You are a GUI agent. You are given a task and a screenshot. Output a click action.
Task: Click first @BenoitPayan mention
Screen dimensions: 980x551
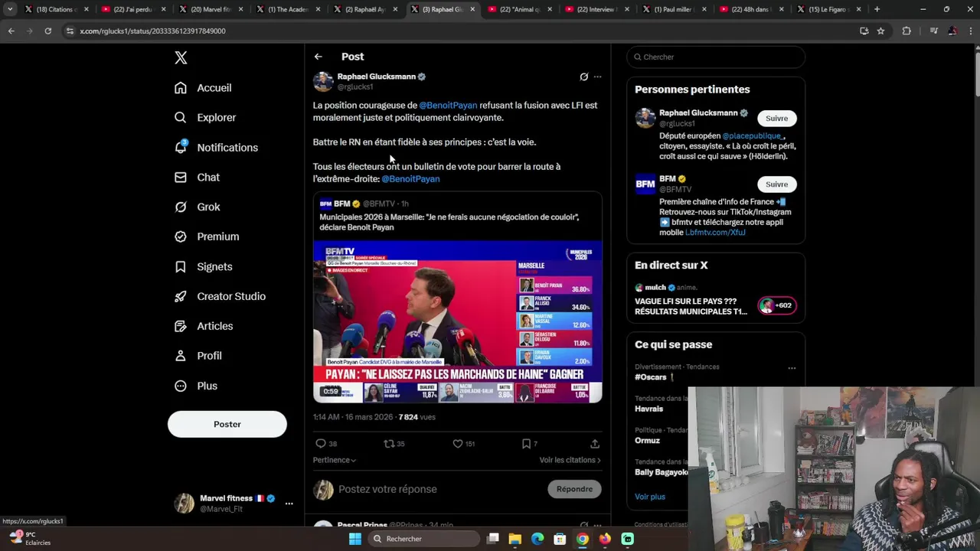pyautogui.click(x=448, y=106)
